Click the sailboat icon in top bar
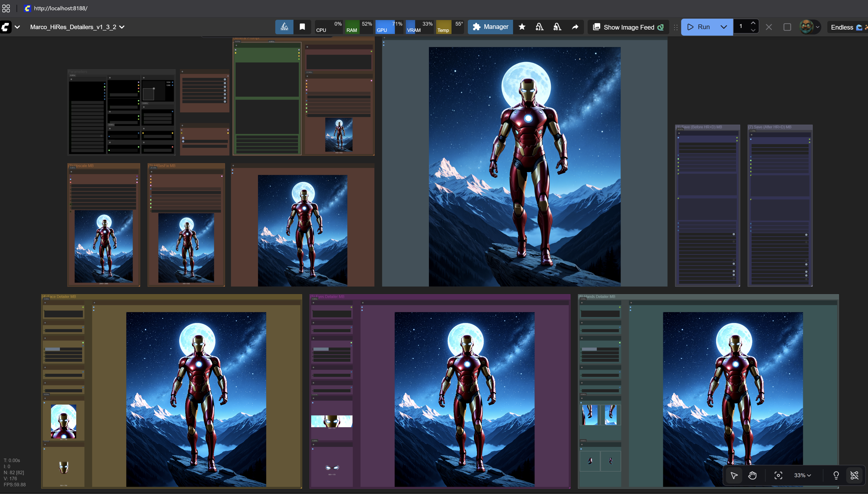This screenshot has width=868, height=494. click(x=284, y=27)
